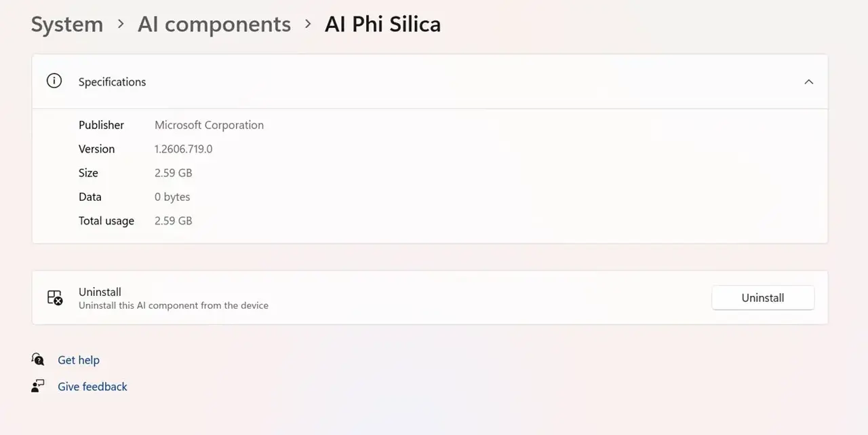This screenshot has height=435, width=868.
Task: Uninstall the AI Phi Silica component
Action: (763, 297)
